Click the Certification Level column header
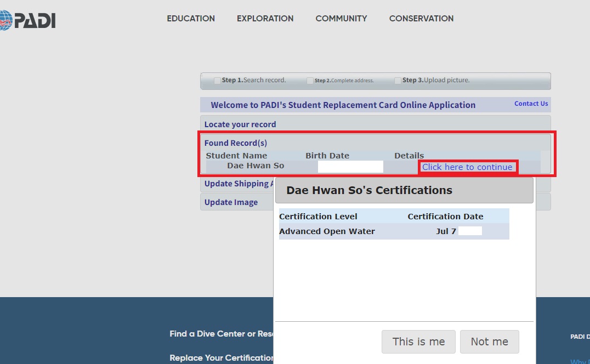Screen dimensions: 590x364 click(318, 217)
